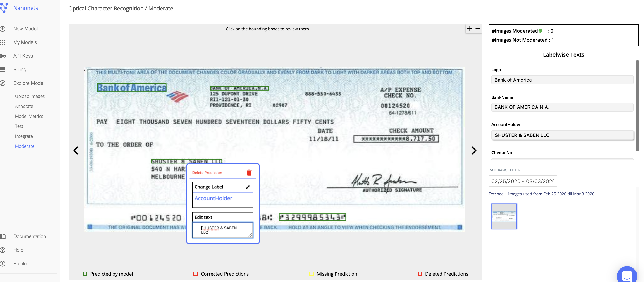644x282 pixels.
Task: Go to previous image with left arrow
Action: click(76, 151)
